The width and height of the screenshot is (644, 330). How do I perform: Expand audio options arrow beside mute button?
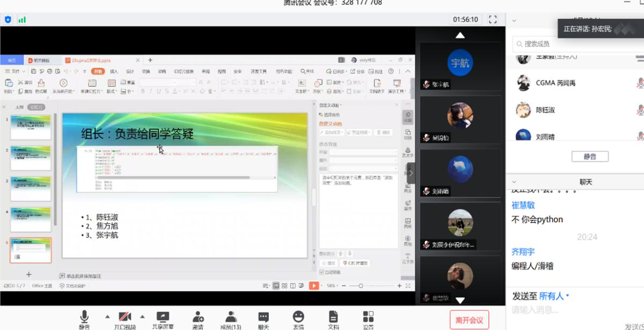(x=107, y=317)
